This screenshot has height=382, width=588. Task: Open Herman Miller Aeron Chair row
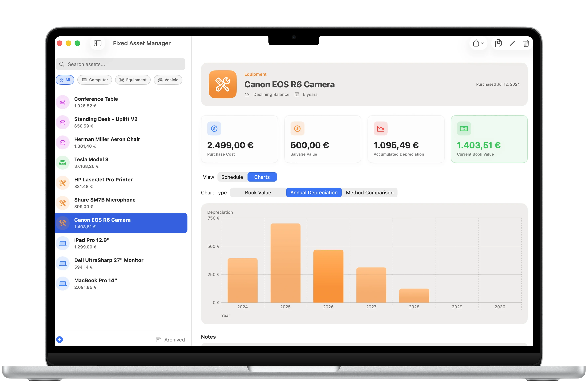(121, 143)
